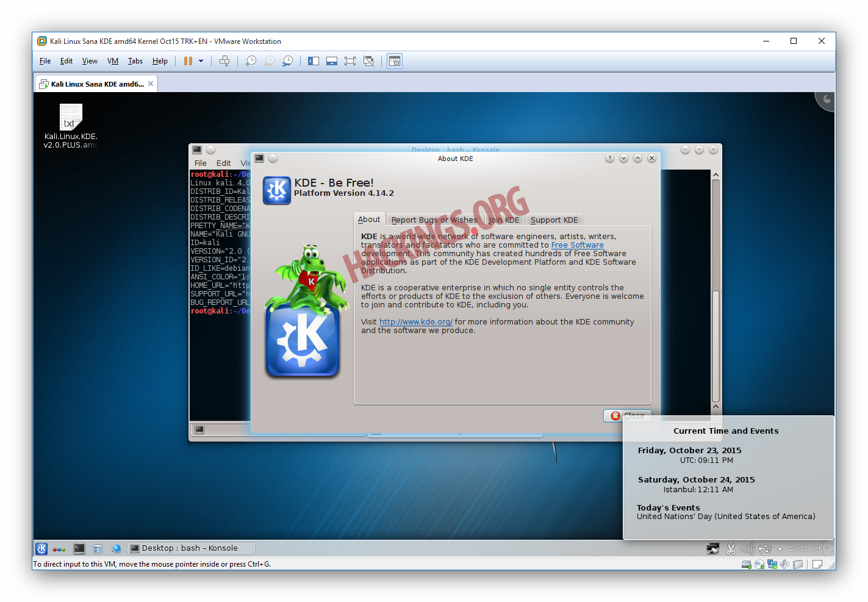Click the revert to snapshot icon

(269, 61)
